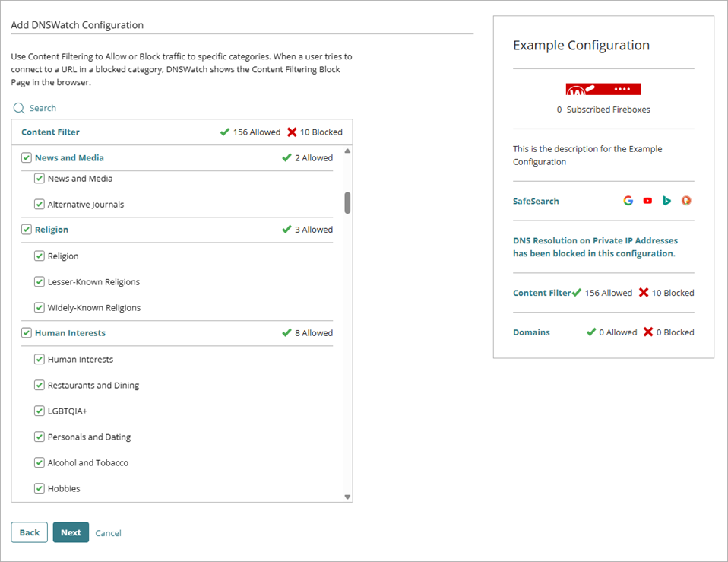Click the 8 Allowed text
The image size is (728, 562).
pyautogui.click(x=314, y=333)
